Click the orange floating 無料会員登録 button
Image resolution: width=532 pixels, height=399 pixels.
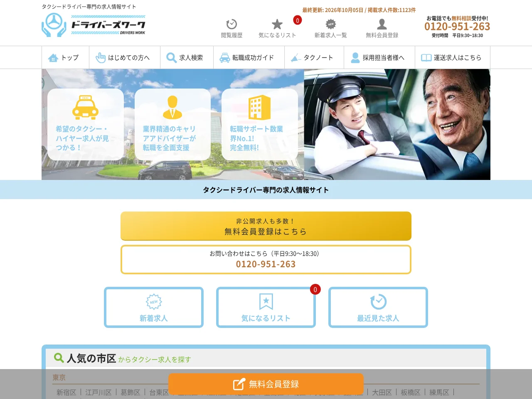tap(266, 384)
